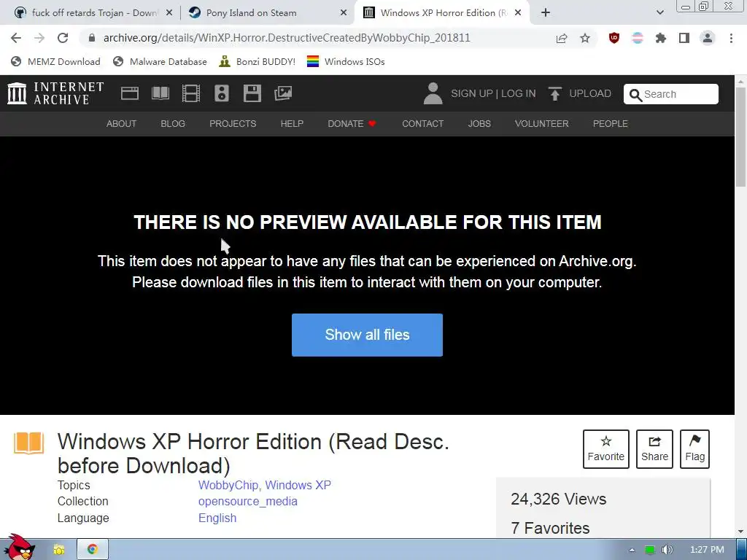This screenshot has width=747, height=560.
Task: Open the English language link
Action: [217, 518]
